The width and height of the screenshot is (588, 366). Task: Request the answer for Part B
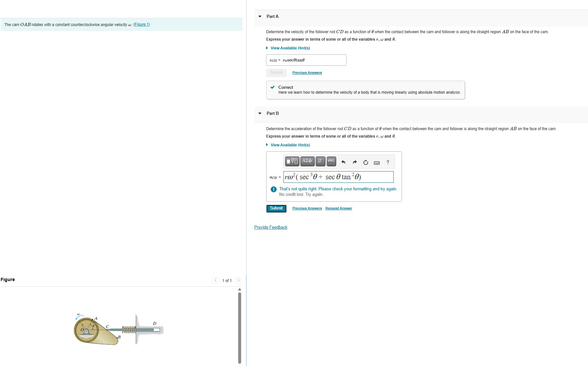(x=338, y=208)
